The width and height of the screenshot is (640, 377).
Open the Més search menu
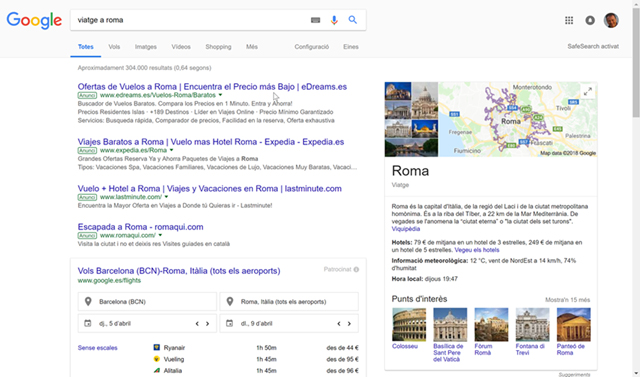click(x=252, y=47)
